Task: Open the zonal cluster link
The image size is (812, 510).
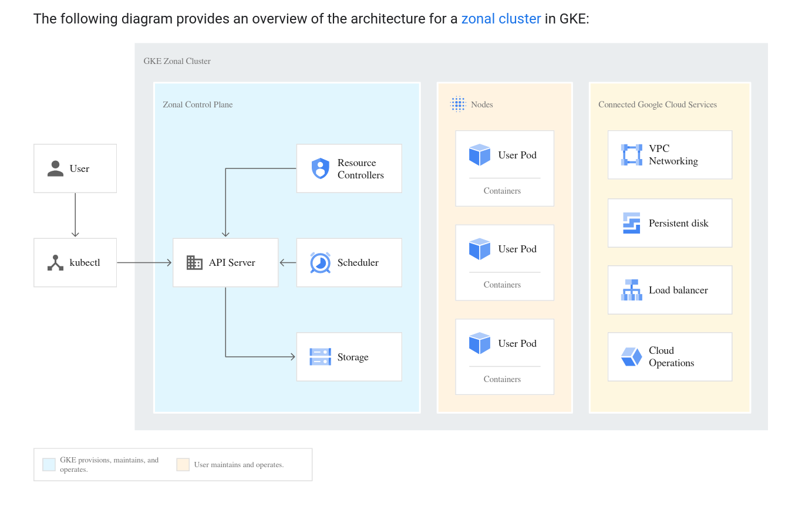Action: pyautogui.click(x=501, y=19)
